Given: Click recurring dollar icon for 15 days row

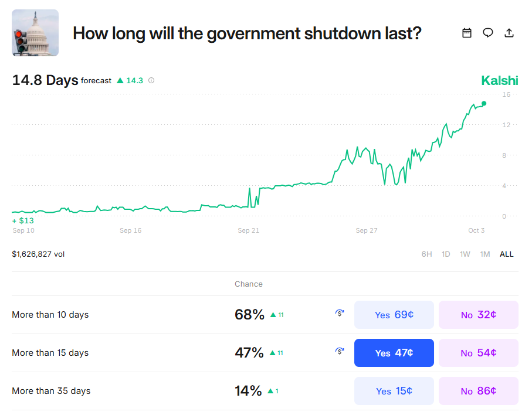Looking at the screenshot, I should pyautogui.click(x=340, y=352).
